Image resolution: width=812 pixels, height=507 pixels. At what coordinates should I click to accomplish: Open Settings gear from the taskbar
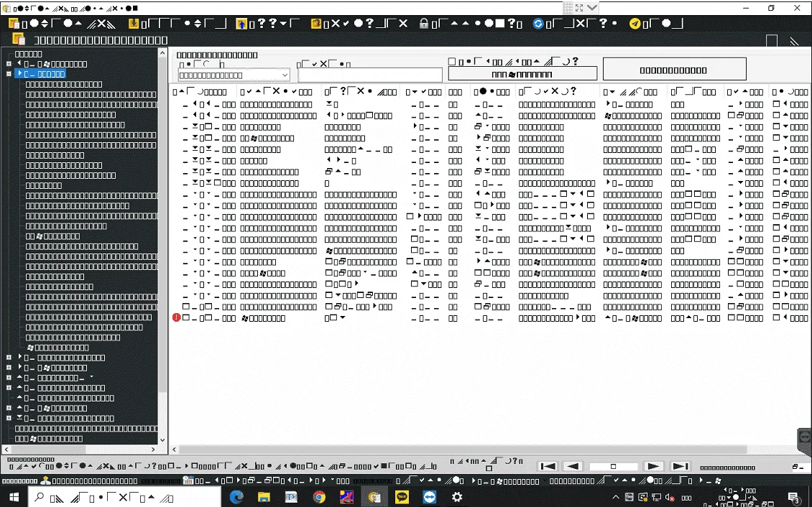click(x=457, y=497)
